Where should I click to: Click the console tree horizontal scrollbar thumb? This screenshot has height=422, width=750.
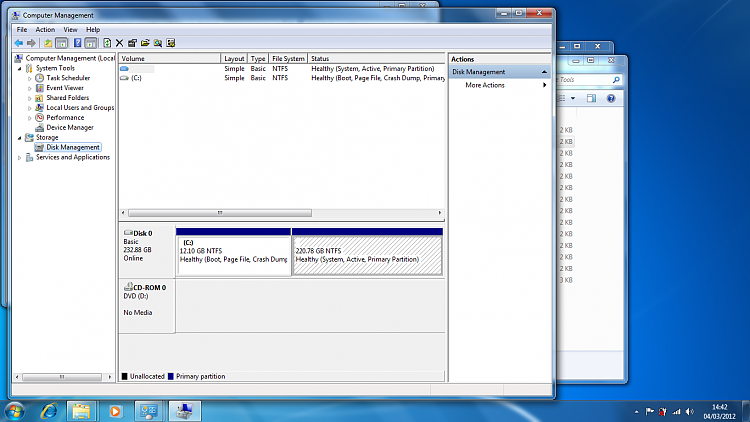62,377
